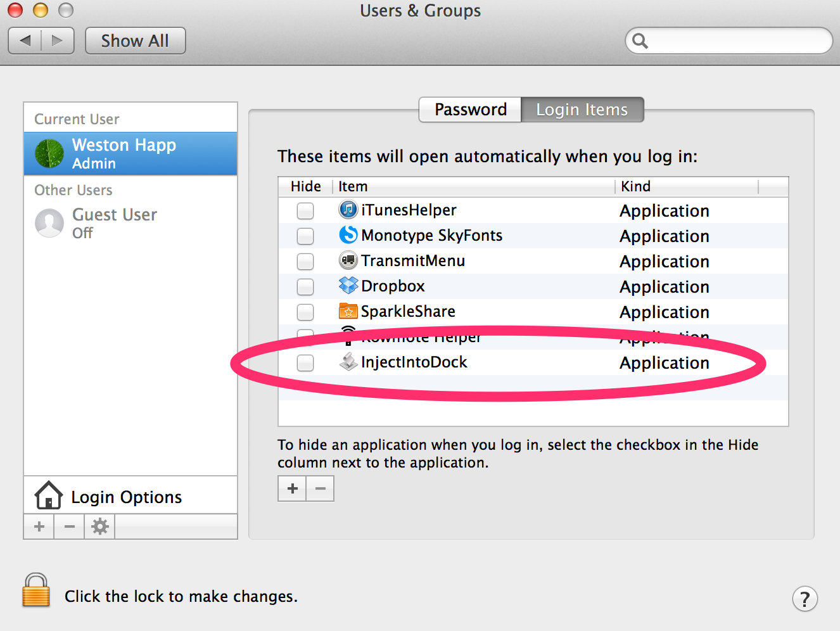Select the SparkleShare row name
The image size is (840, 631).
click(408, 312)
